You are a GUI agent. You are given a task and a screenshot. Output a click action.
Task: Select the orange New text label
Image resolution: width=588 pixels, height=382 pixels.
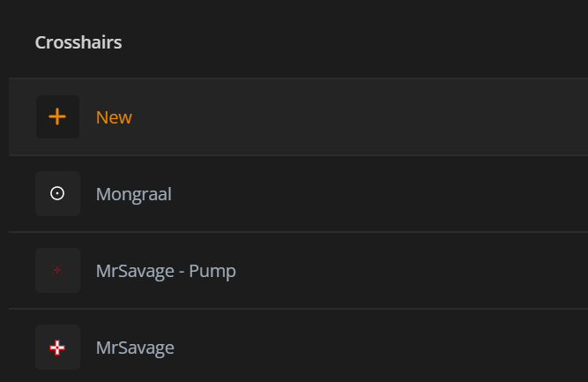pyautogui.click(x=114, y=117)
